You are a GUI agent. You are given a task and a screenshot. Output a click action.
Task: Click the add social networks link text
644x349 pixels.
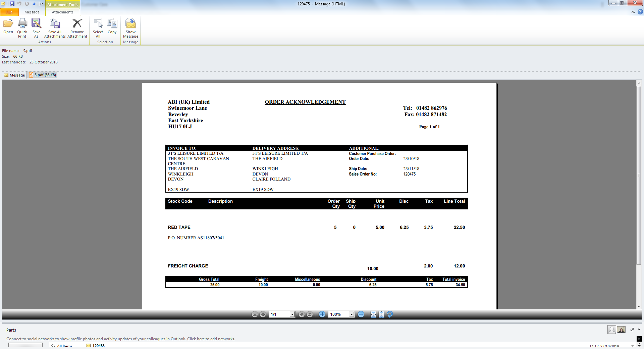[x=121, y=339]
